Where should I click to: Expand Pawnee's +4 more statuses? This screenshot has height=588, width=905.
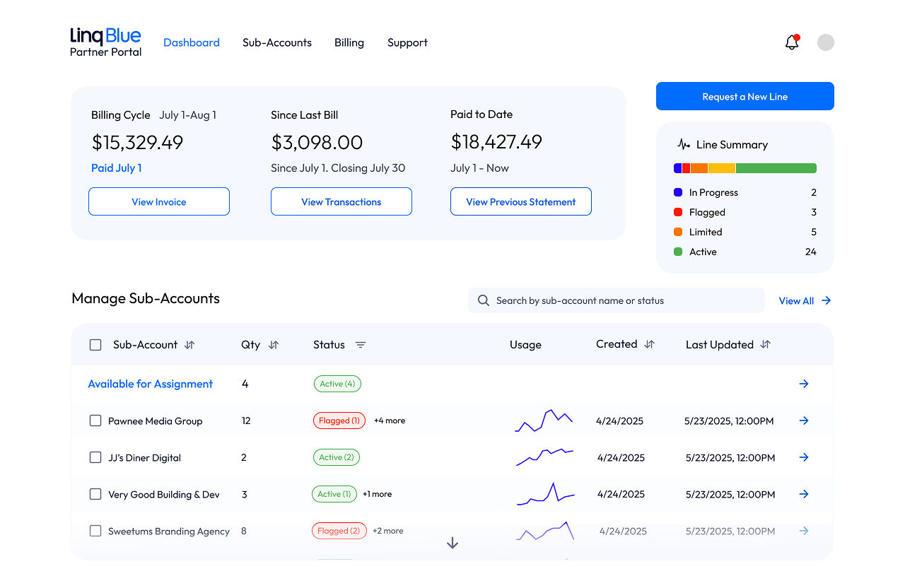tap(390, 421)
